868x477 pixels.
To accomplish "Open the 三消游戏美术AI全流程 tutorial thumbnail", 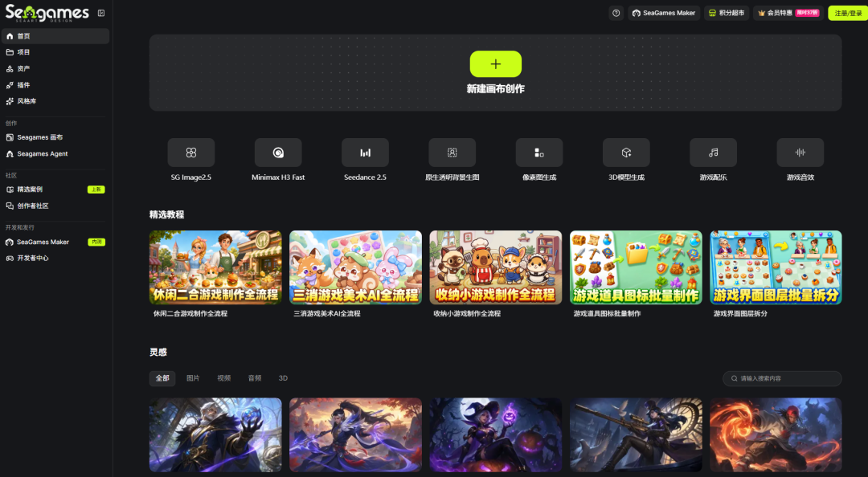I will pos(355,267).
